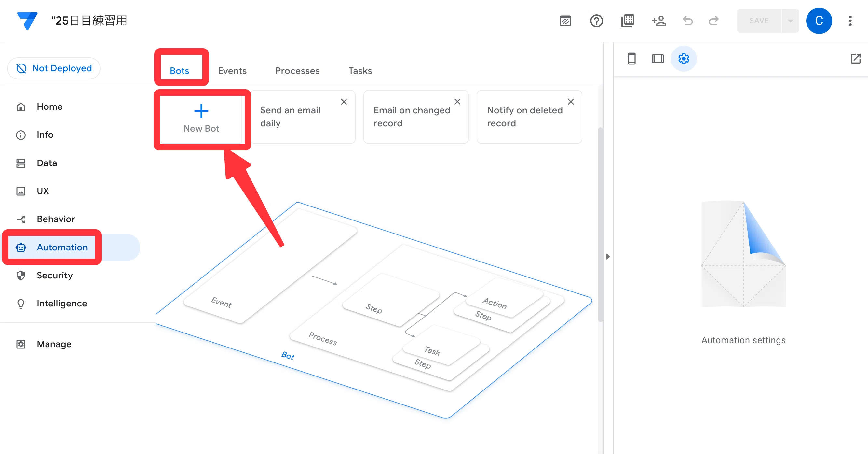Click the Not Deployed status button
The height and width of the screenshot is (454, 868).
pos(54,68)
